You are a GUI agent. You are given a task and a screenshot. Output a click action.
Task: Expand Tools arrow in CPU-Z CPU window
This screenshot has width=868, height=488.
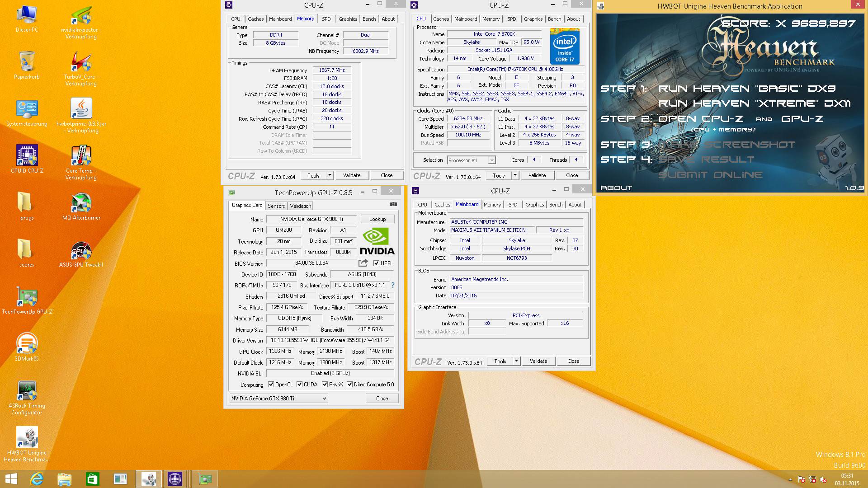(x=515, y=175)
